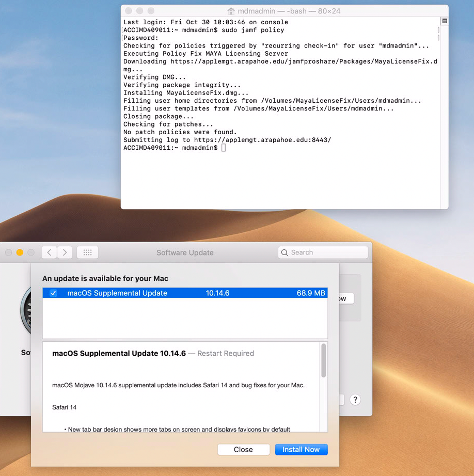Click the partially hidden Update Now button
Image resolution: width=474 pixels, height=476 pixels.
click(346, 299)
